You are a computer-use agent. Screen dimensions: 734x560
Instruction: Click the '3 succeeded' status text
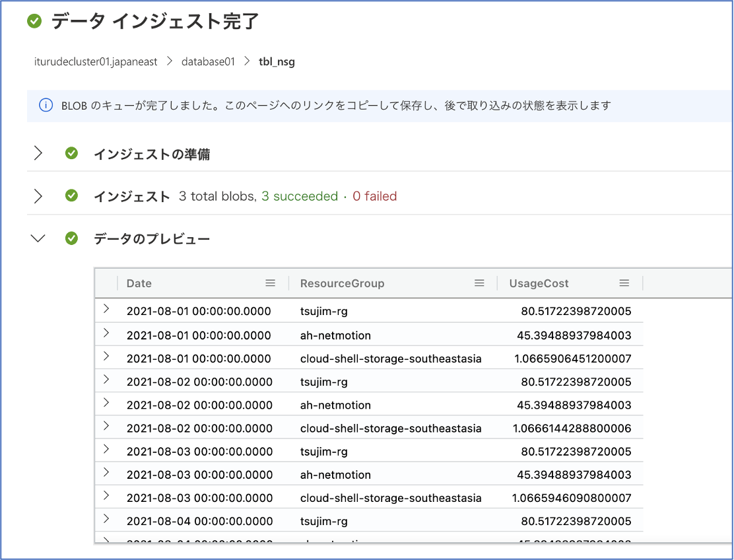tap(300, 196)
